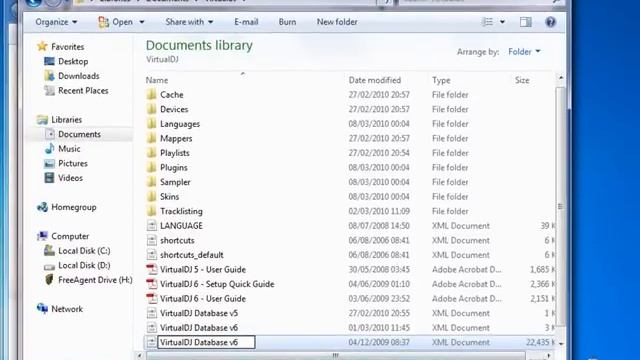Create a New folder
This screenshot has width=640, height=360.
(x=337, y=22)
